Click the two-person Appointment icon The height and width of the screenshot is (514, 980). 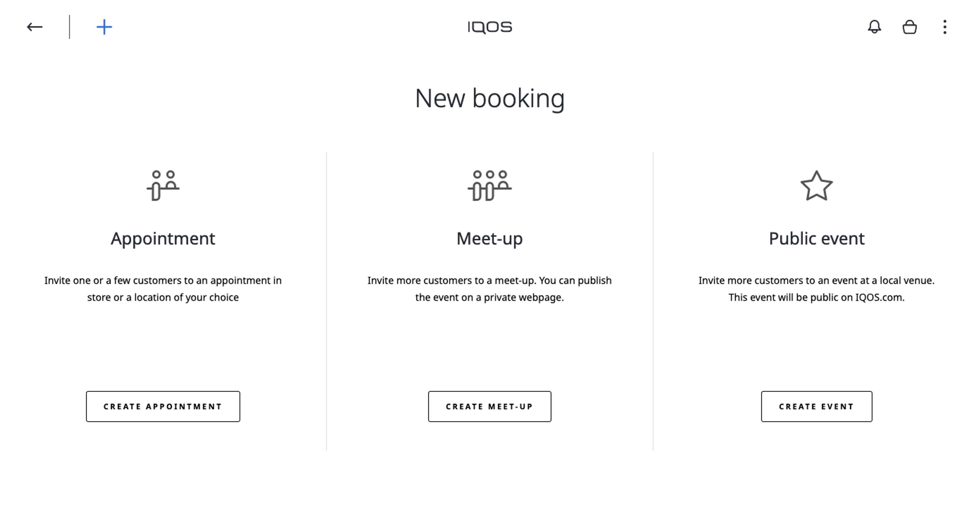click(163, 185)
